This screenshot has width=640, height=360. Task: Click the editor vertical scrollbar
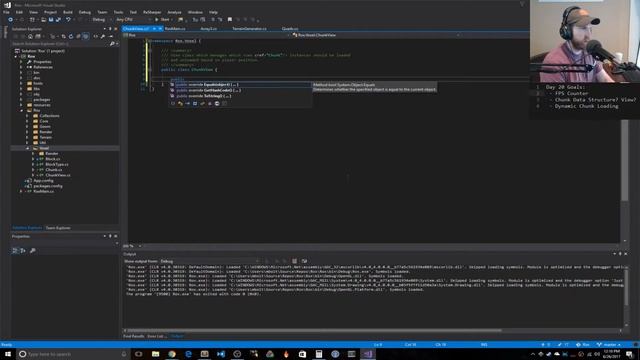tap(624, 161)
